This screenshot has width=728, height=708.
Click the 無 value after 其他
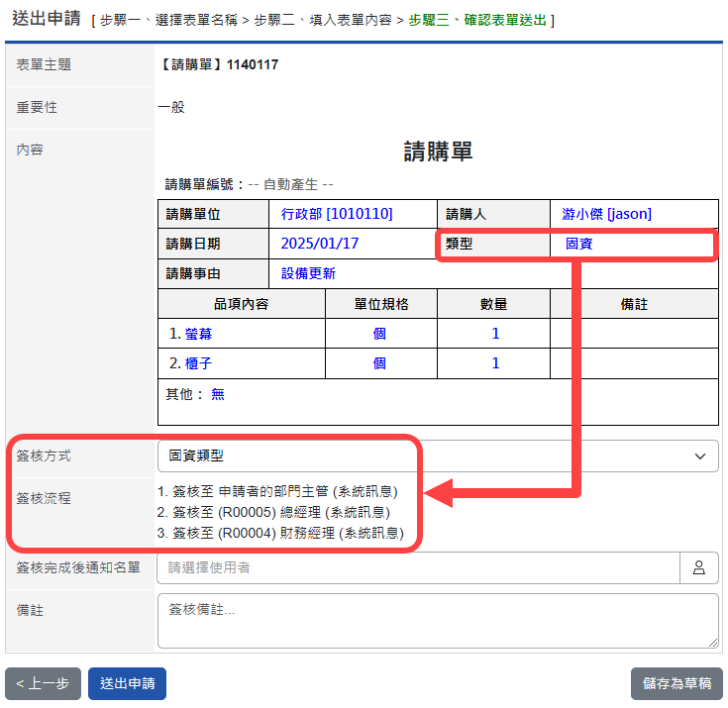(218, 394)
